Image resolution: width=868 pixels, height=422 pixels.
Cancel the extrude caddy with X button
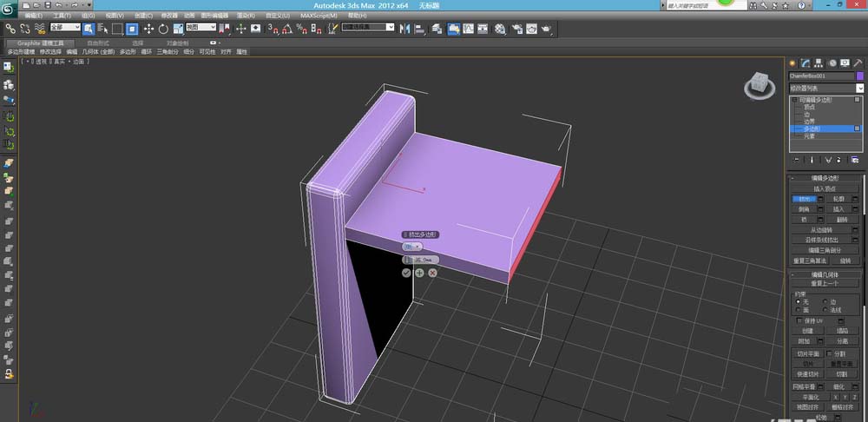pyautogui.click(x=433, y=273)
